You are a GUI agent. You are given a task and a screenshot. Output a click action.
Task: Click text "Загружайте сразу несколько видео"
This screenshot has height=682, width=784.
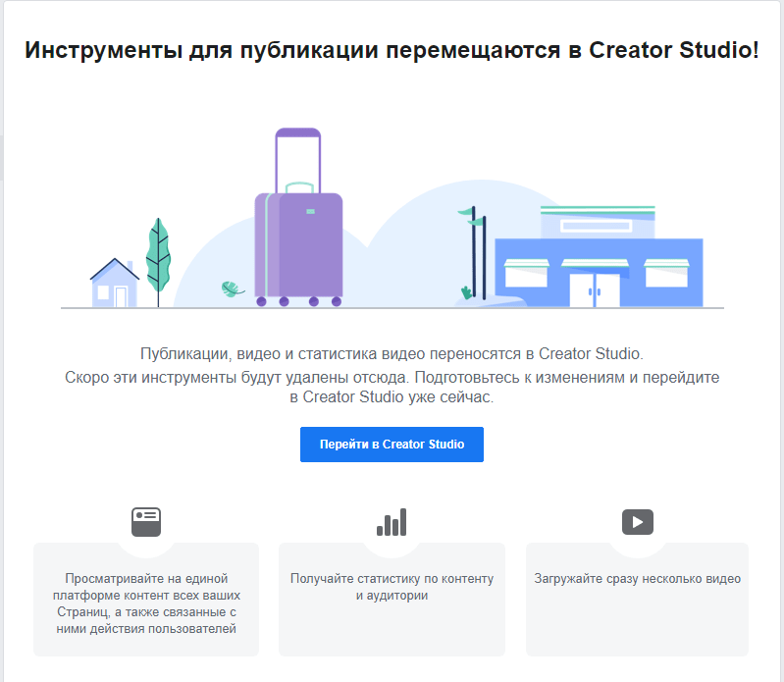[638, 579]
